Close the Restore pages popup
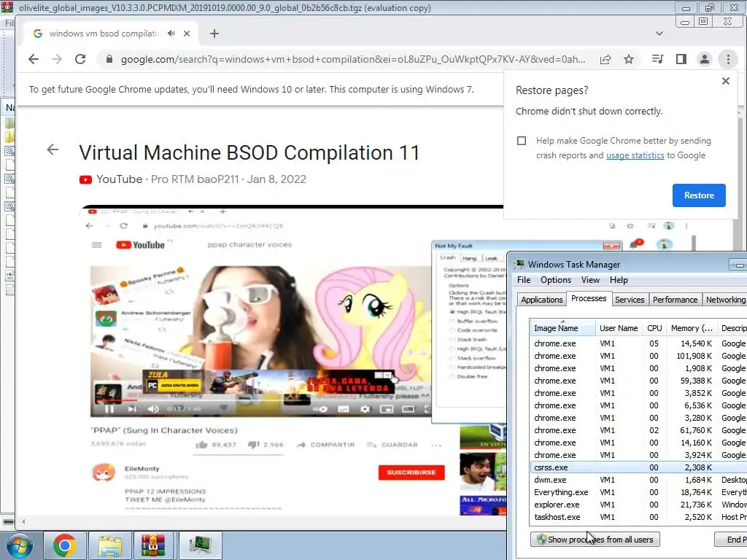This screenshot has width=747, height=560. tap(726, 81)
